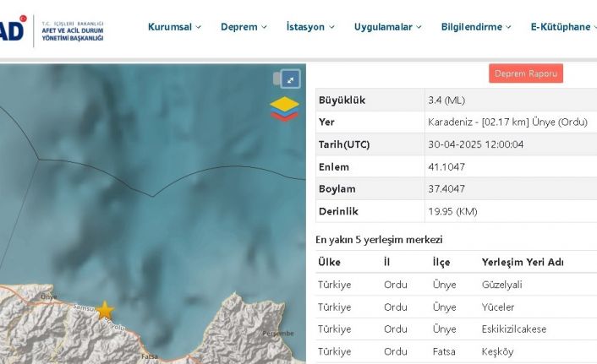597x364 pixels.
Task: Click the Eskikizilcakese settlement name
Action: [x=513, y=329]
